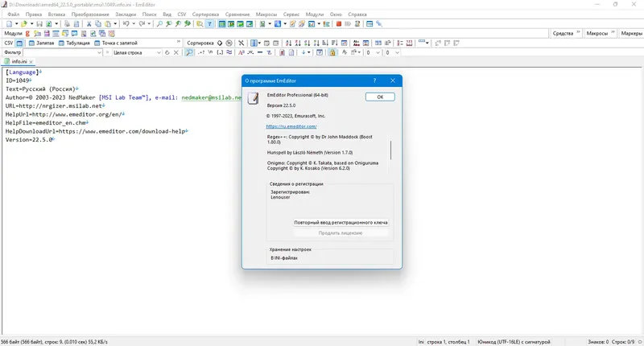This screenshot has height=346, width=644.
Task: Expand the Средства toolbar overflow chevron
Action: 578,32
